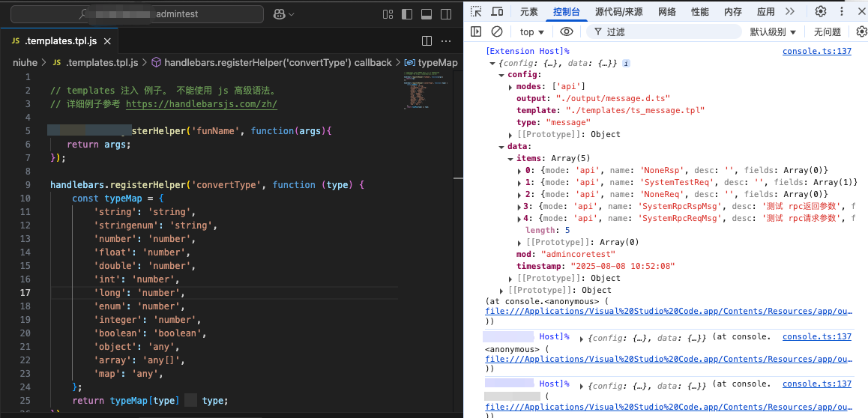Expand the modes: ['api'] array
868x418 pixels.
point(510,88)
